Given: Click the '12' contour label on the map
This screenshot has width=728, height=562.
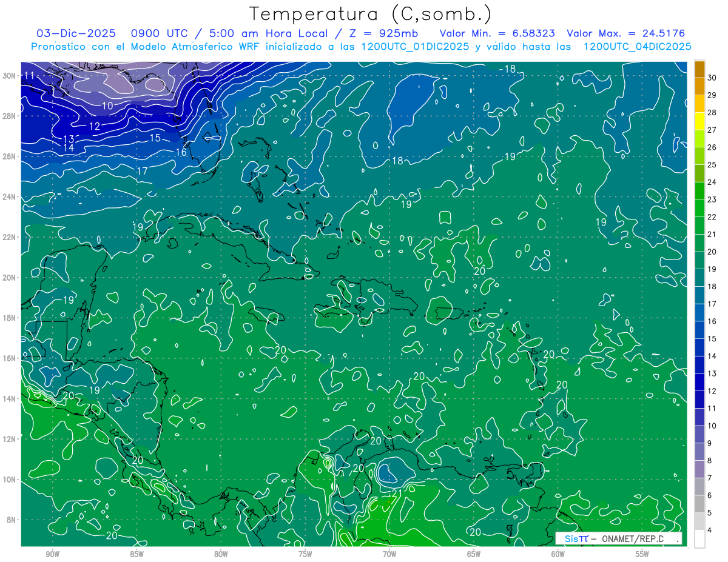Looking at the screenshot, I should (95, 126).
